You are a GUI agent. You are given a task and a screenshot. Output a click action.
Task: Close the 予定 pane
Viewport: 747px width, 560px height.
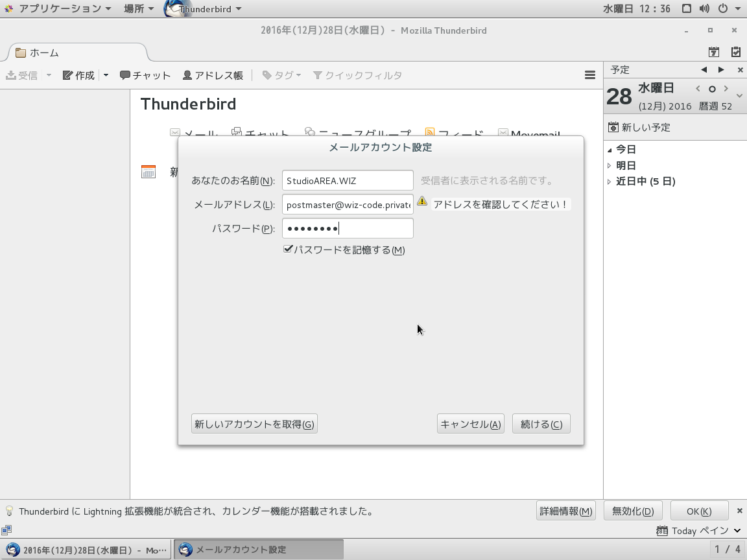[x=740, y=70]
